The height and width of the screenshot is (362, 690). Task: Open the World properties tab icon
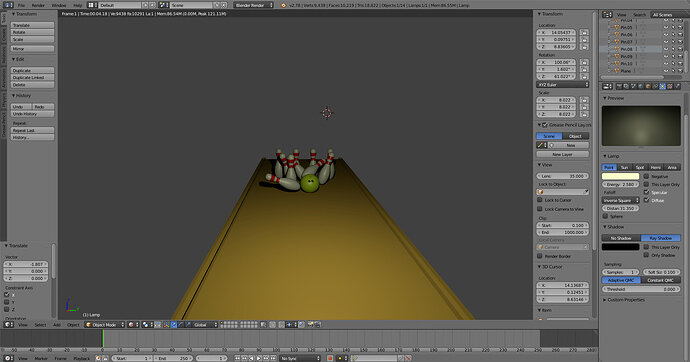coord(641,86)
